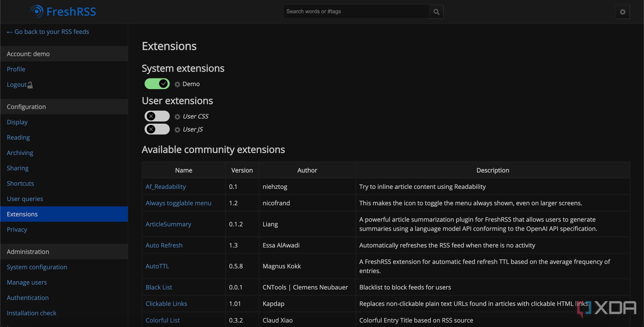
Task: Open System configuration page
Action: 37,267
